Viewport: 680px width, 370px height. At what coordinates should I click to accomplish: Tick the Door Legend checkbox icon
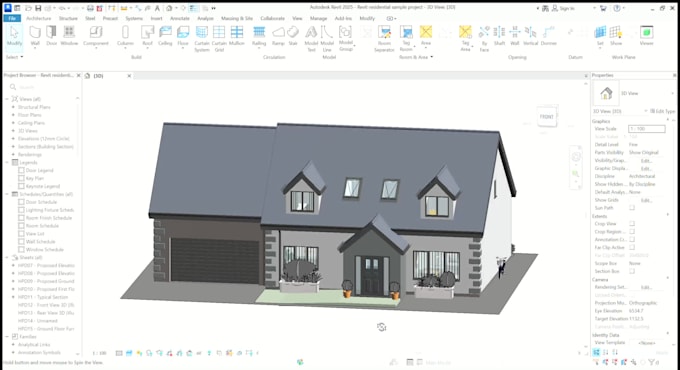21,170
